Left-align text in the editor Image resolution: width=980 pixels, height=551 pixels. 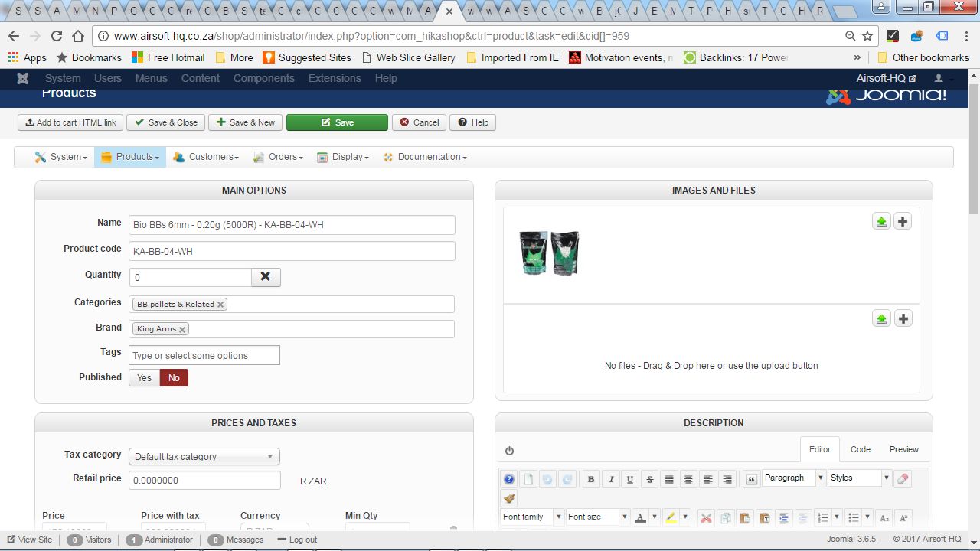click(x=708, y=479)
